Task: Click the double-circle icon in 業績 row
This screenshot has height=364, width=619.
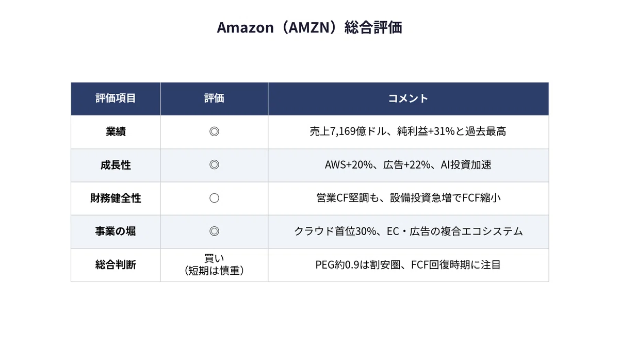Action: pyautogui.click(x=214, y=131)
